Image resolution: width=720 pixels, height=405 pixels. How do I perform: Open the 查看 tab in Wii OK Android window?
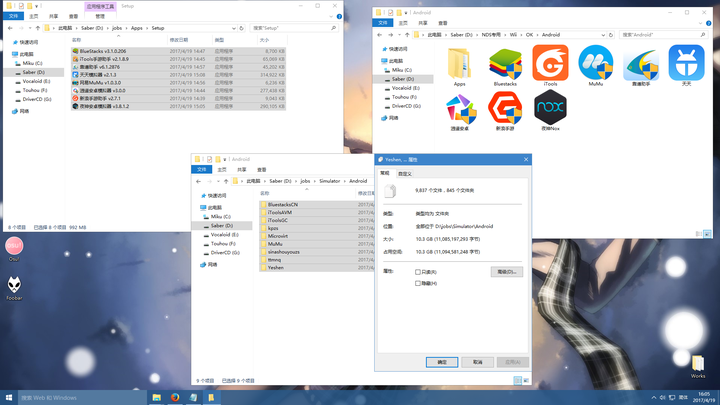[443, 23]
